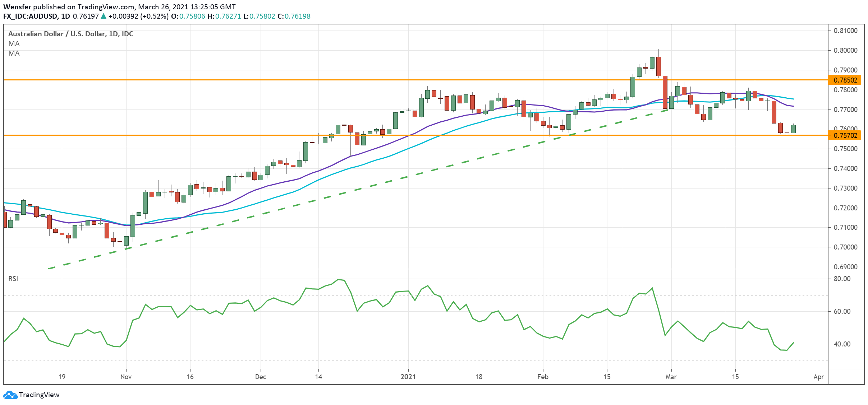Click the Dec date axis label
Image resolution: width=868 pixels, height=405 pixels.
pos(261,377)
